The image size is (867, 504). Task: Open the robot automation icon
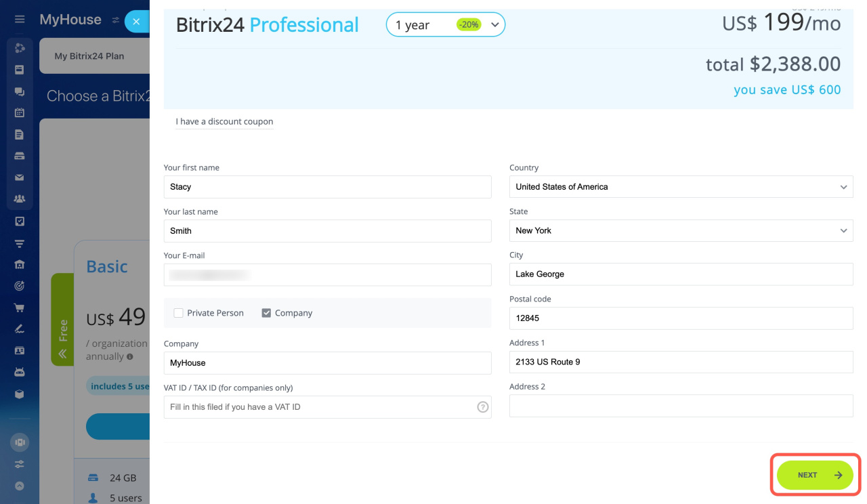(20, 373)
